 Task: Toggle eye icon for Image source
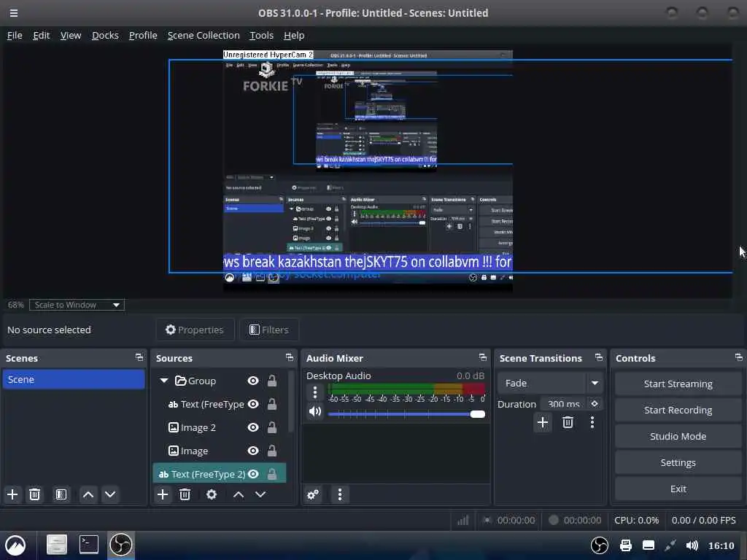coord(253,451)
